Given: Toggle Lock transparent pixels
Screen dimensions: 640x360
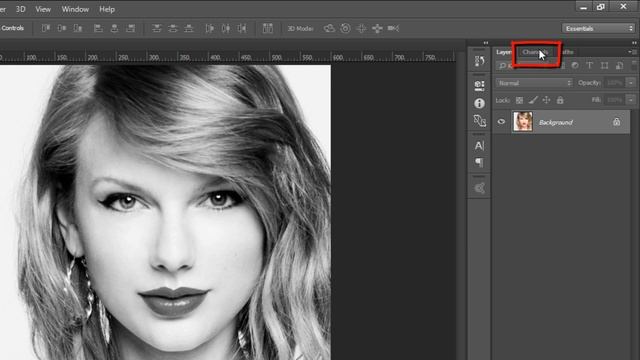Looking at the screenshot, I should pos(519,100).
